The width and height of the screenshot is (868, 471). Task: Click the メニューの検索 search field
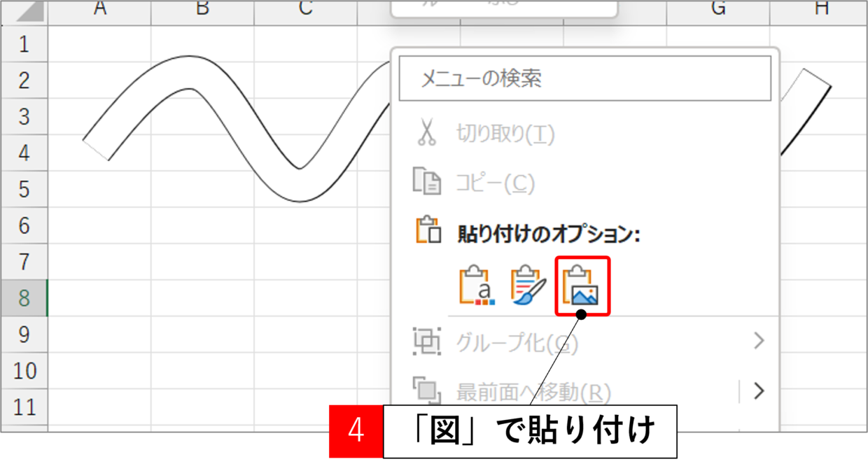pos(585,78)
